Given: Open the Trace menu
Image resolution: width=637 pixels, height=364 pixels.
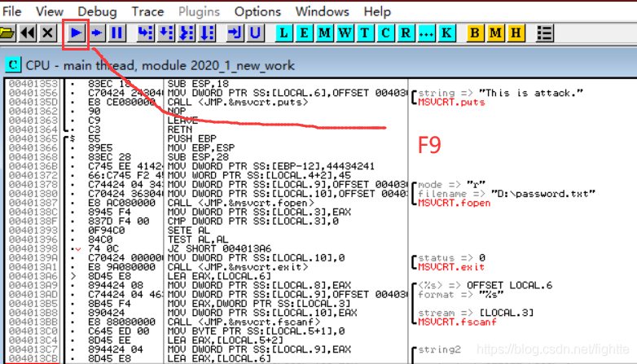Looking at the screenshot, I should [x=147, y=11].
